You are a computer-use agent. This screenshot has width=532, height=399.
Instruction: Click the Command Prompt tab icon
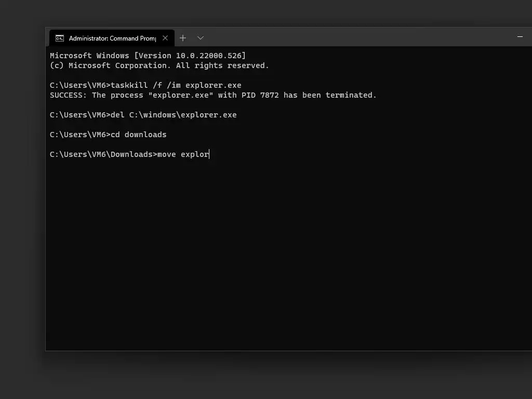click(x=60, y=38)
